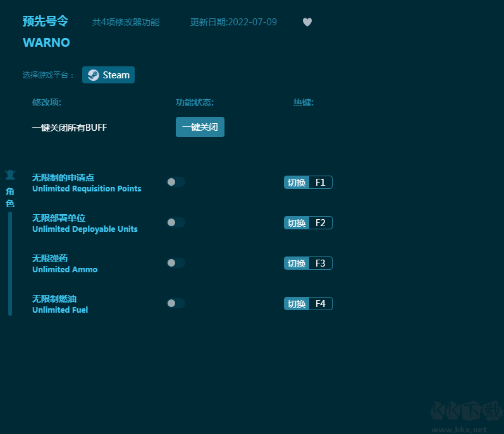Screen dimensions: 504x434
Task: Click the Unlimited Fuel label
Action: [x=60, y=310]
